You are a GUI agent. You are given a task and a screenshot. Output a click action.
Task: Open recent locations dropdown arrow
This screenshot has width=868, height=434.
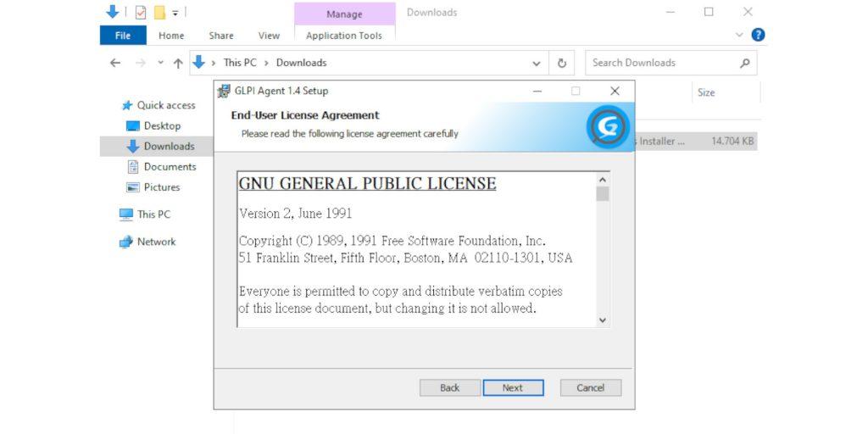(x=160, y=63)
